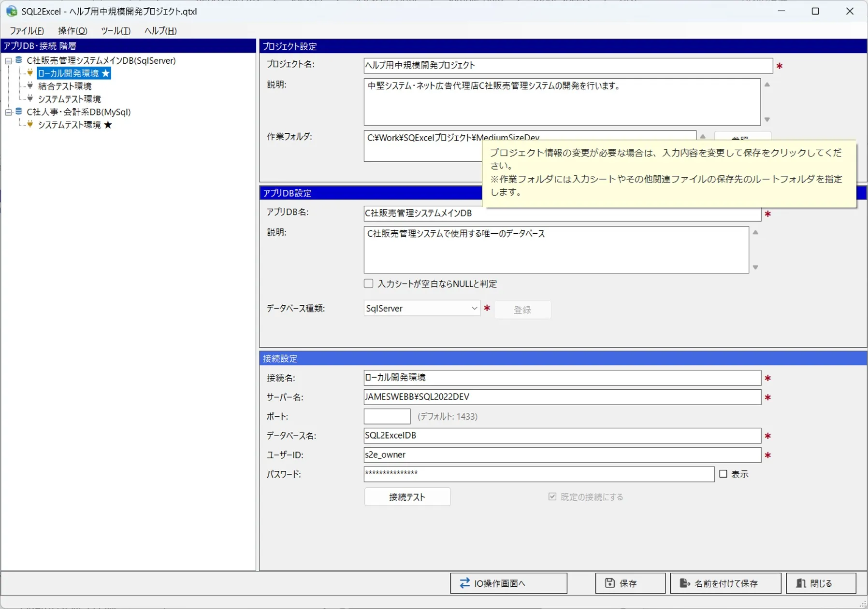Viewport: 868px width, 609px height.
Task: Click the plug icon beside SqlServer システムテスト環境
Action: pyautogui.click(x=30, y=99)
